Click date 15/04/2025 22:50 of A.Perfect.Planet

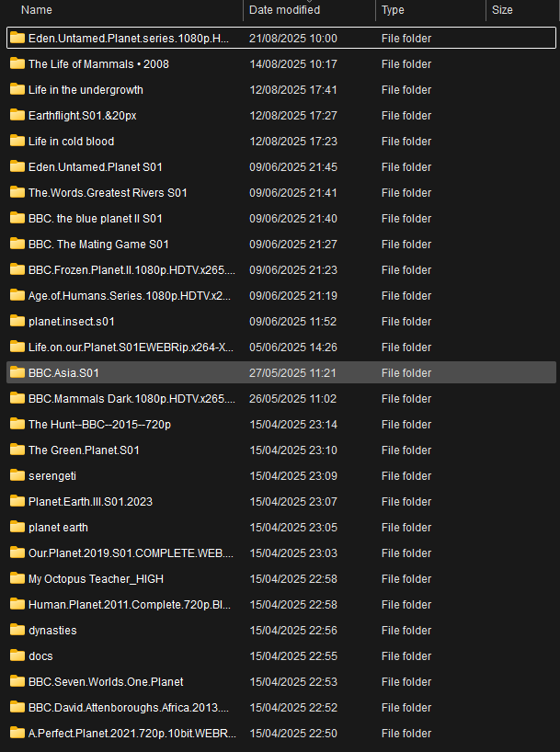click(292, 734)
